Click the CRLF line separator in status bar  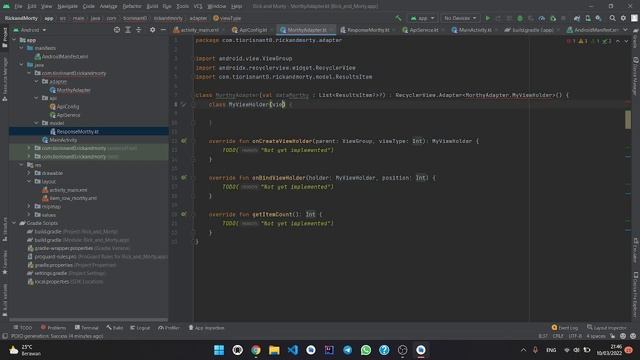[558, 336]
